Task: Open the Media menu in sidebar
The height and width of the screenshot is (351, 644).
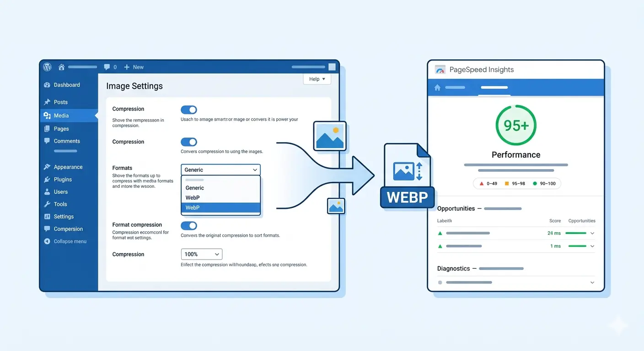Action: [x=61, y=116]
